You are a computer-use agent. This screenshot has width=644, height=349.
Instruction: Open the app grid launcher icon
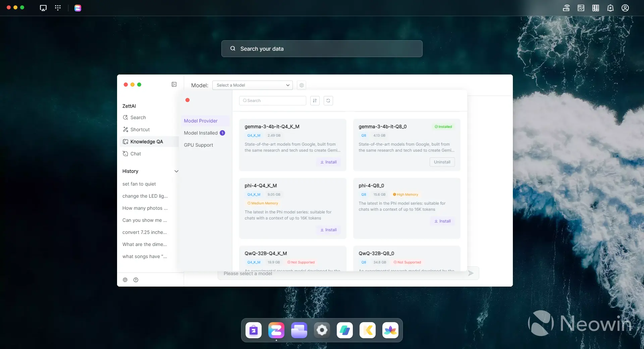(58, 8)
